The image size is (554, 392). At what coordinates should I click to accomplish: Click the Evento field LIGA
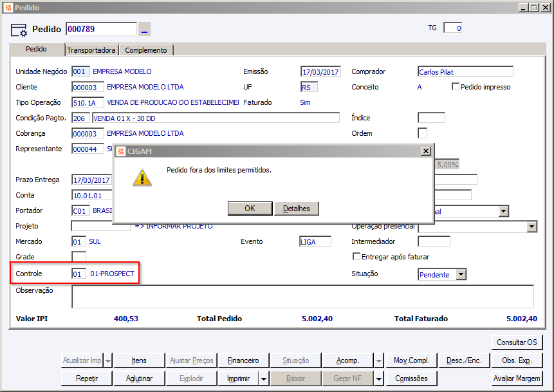(x=315, y=242)
